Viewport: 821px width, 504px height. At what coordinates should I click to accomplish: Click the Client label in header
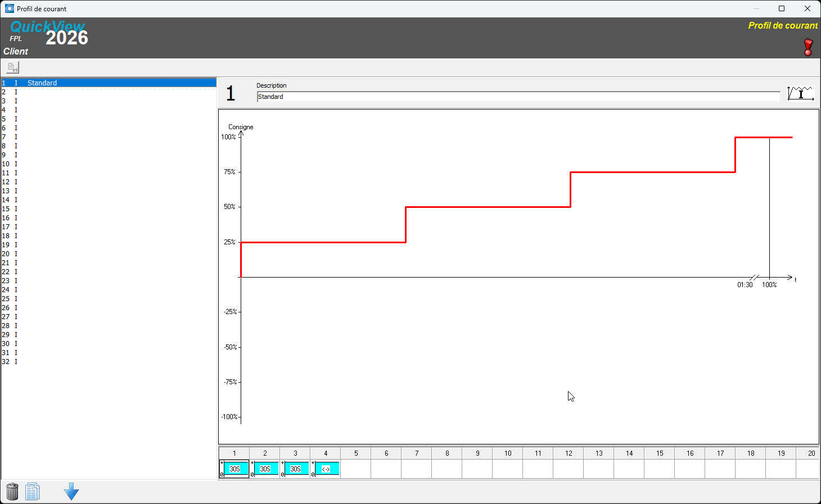(x=16, y=51)
